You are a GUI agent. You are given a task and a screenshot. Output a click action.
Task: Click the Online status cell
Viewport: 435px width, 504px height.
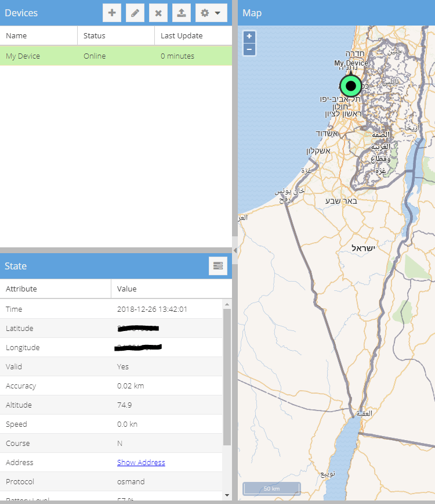click(x=95, y=56)
